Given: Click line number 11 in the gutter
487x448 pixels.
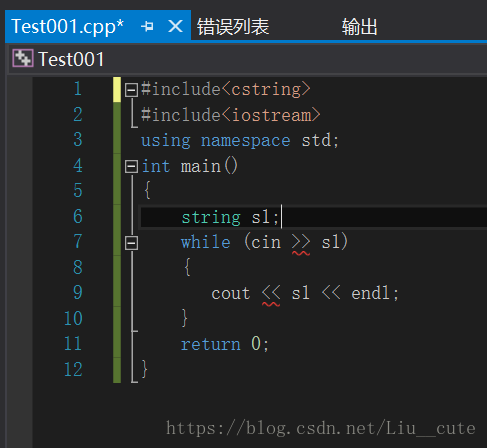Looking at the screenshot, I should pyautogui.click(x=73, y=344).
